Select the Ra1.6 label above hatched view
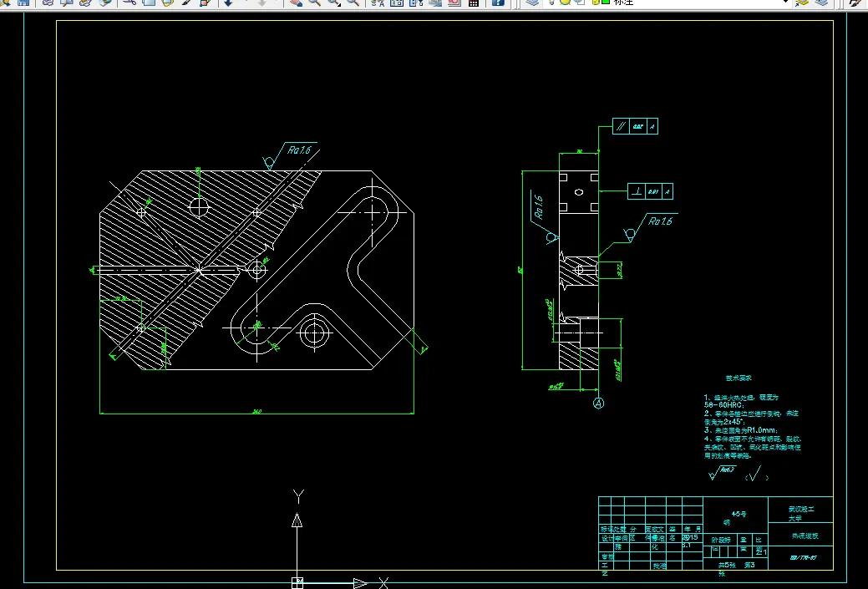 point(299,150)
